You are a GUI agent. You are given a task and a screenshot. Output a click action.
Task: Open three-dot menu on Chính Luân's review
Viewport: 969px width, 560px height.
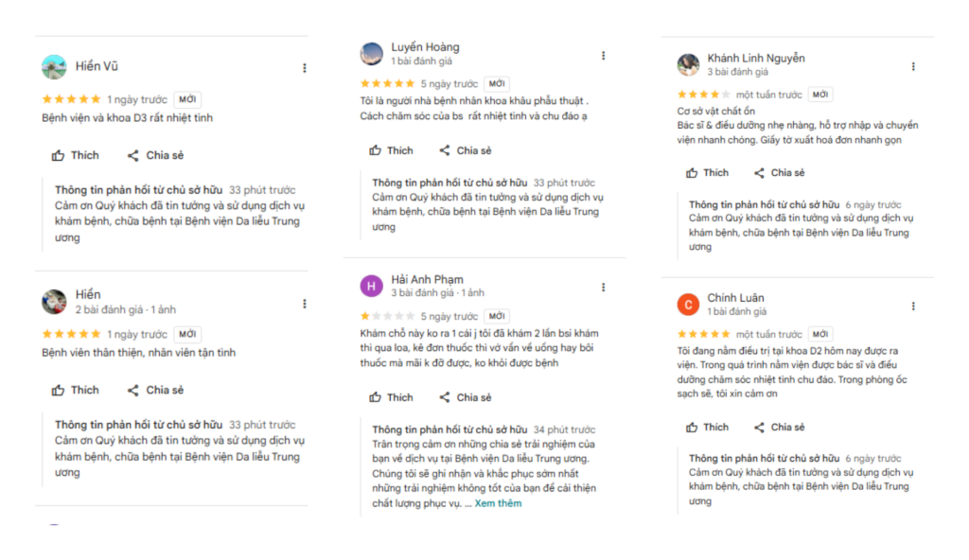tap(913, 306)
